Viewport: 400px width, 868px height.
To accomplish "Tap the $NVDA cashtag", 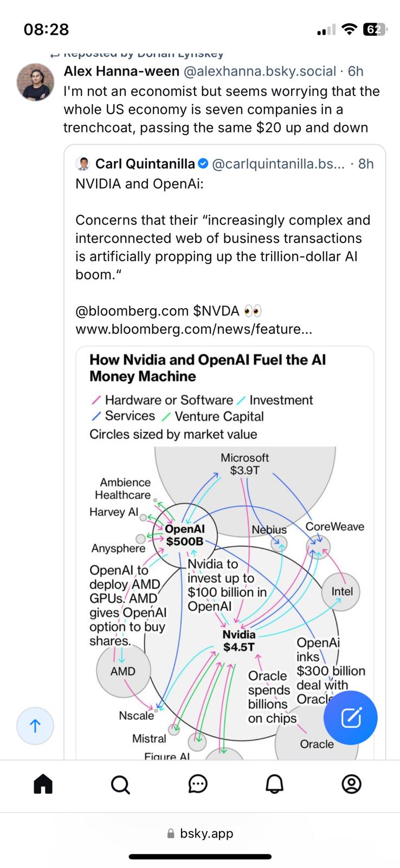I will click(x=216, y=311).
